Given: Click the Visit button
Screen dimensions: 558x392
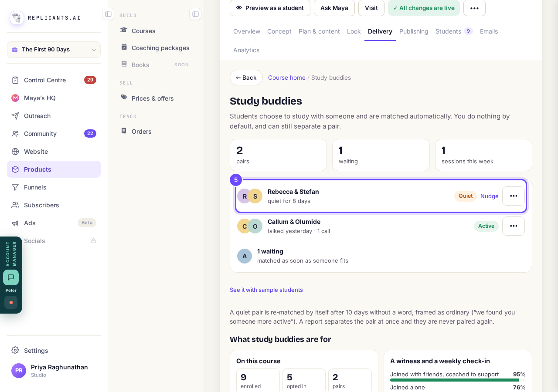Looking at the screenshot, I should (x=371, y=8).
